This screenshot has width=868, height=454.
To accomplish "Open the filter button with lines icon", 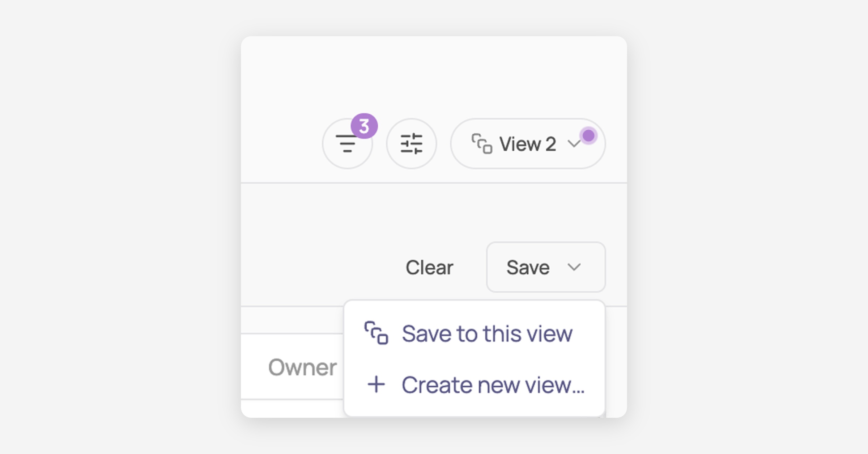I will click(347, 144).
